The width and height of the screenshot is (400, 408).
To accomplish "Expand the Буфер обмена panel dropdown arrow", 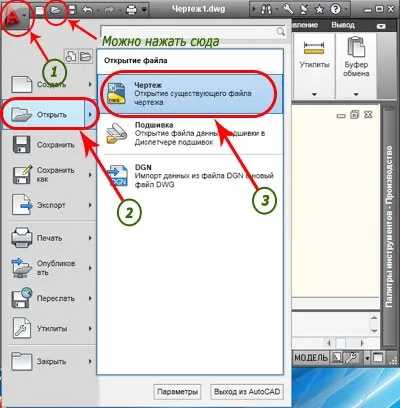I will pos(356,95).
